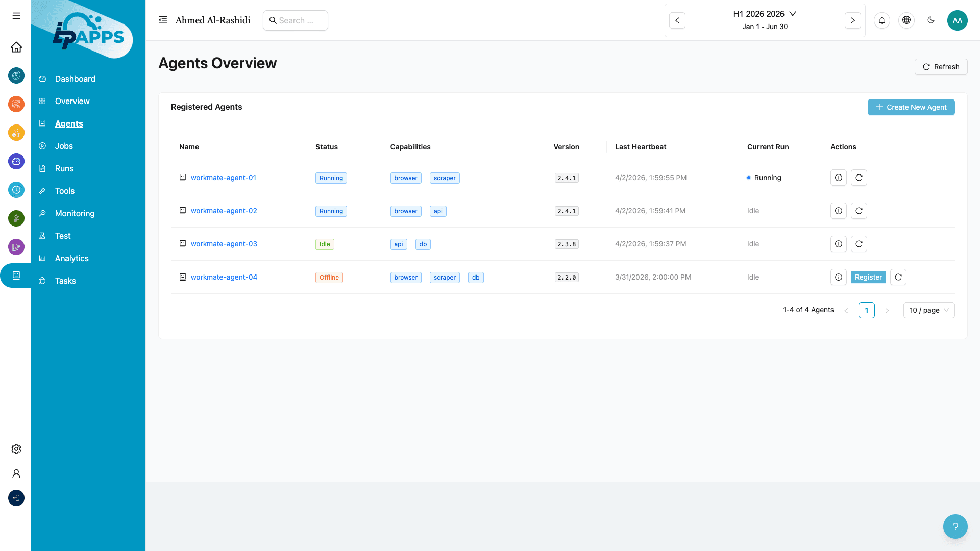Screen dimensions: 980x551
Task: Toggle dark mode moon icon
Action: point(930,20)
